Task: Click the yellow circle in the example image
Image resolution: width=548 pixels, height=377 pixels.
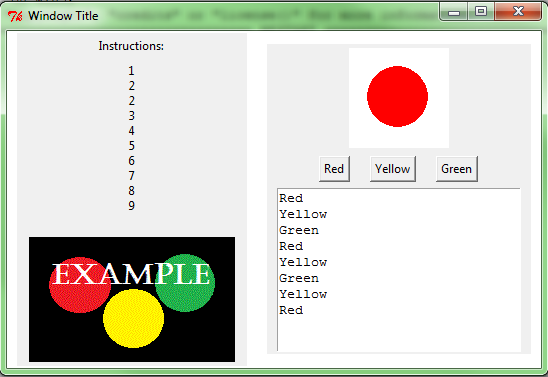Action: coord(134,318)
